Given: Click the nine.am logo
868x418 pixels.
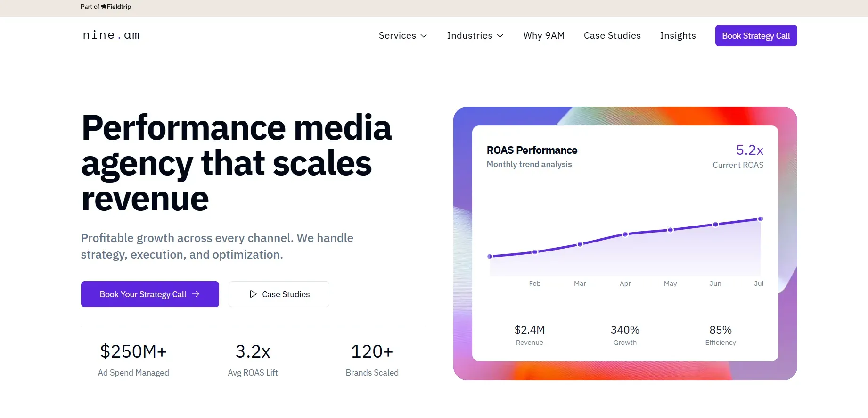Looking at the screenshot, I should pyautogui.click(x=111, y=35).
